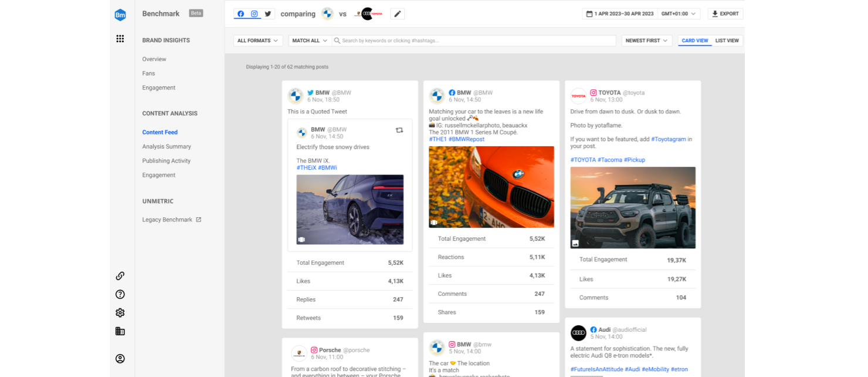
Task: Click the Export button
Action: coord(725,14)
